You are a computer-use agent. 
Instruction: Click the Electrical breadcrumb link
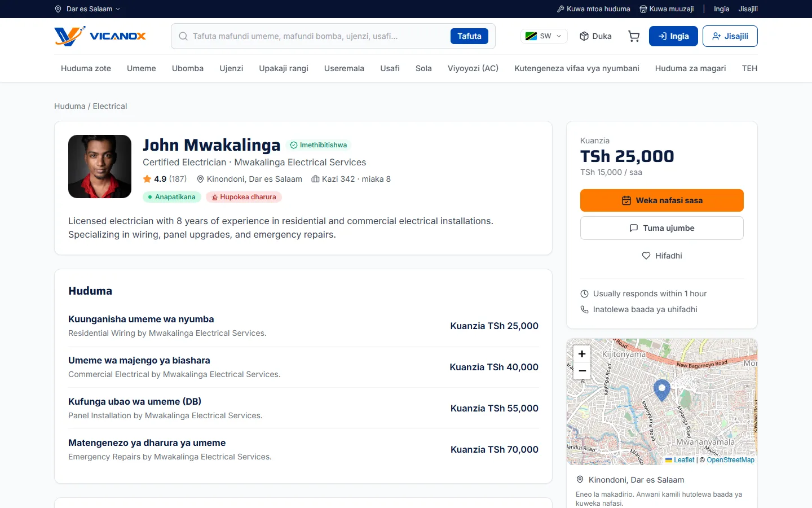[x=110, y=106]
